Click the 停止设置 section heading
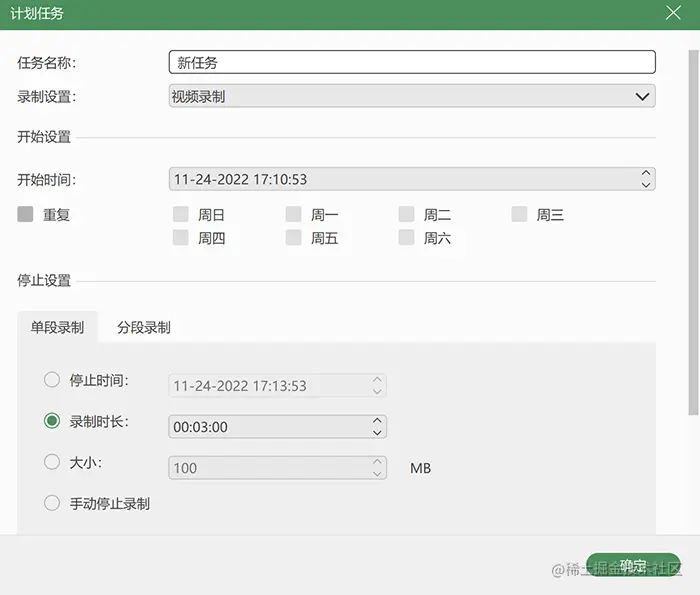The image size is (700, 595). point(44,280)
